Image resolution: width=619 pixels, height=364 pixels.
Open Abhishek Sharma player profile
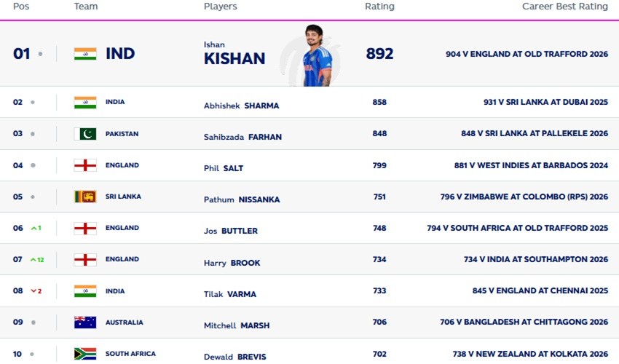pyautogui.click(x=241, y=106)
